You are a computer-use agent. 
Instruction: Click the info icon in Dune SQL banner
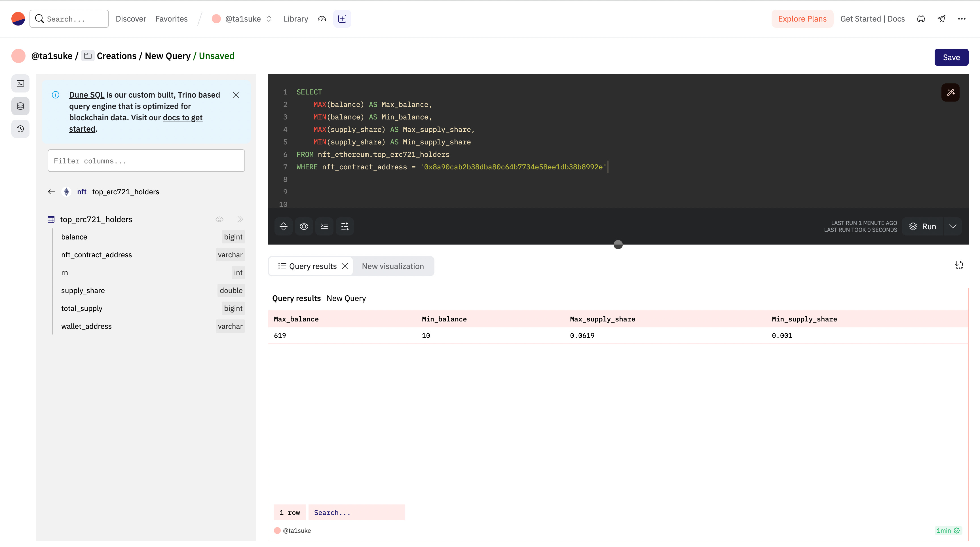pyautogui.click(x=56, y=95)
